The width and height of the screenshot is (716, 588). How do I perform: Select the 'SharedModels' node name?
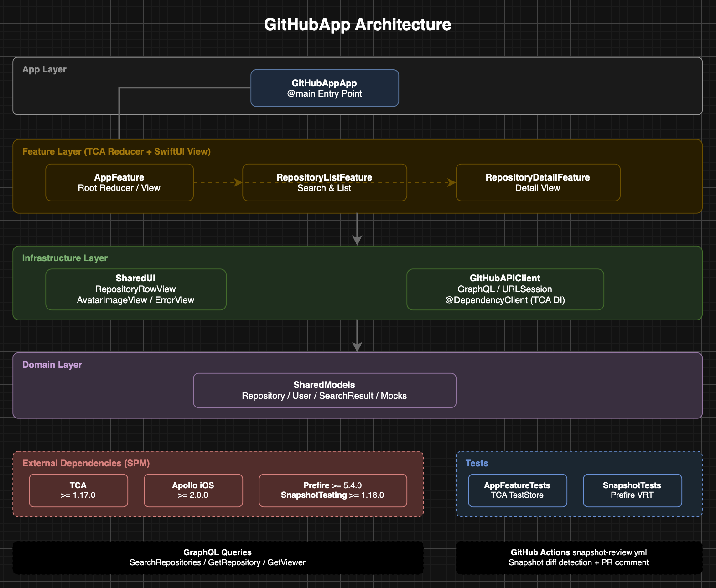(324, 385)
